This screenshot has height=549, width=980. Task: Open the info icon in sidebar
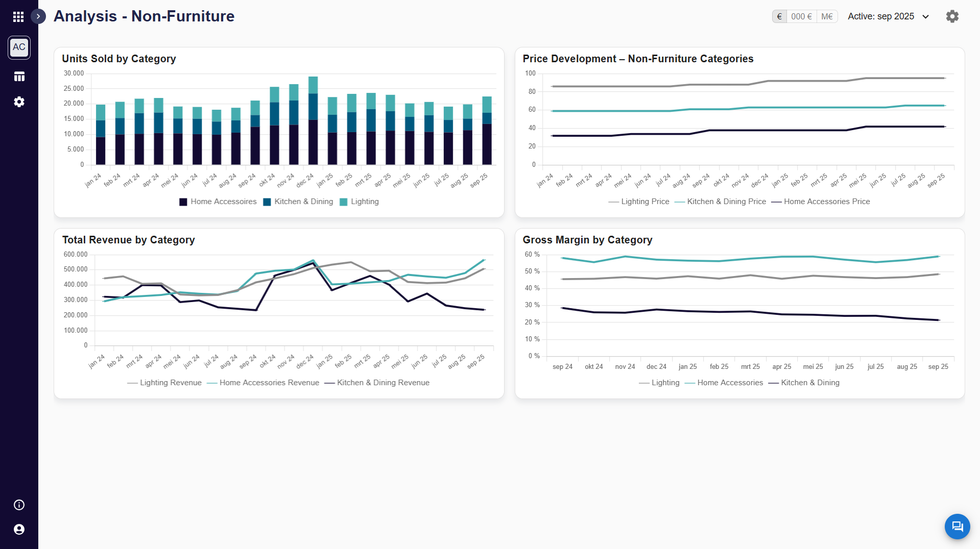[x=19, y=505]
